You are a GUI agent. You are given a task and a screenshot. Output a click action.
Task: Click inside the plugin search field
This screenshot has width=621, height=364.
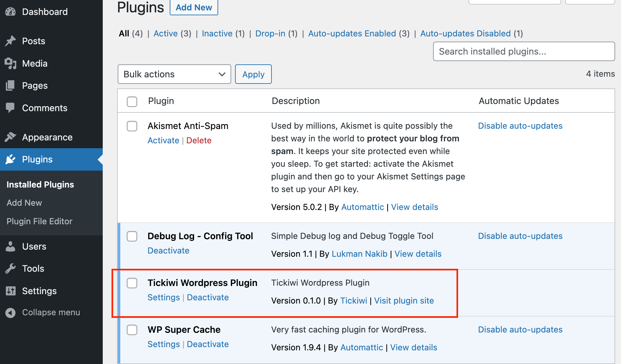(523, 51)
